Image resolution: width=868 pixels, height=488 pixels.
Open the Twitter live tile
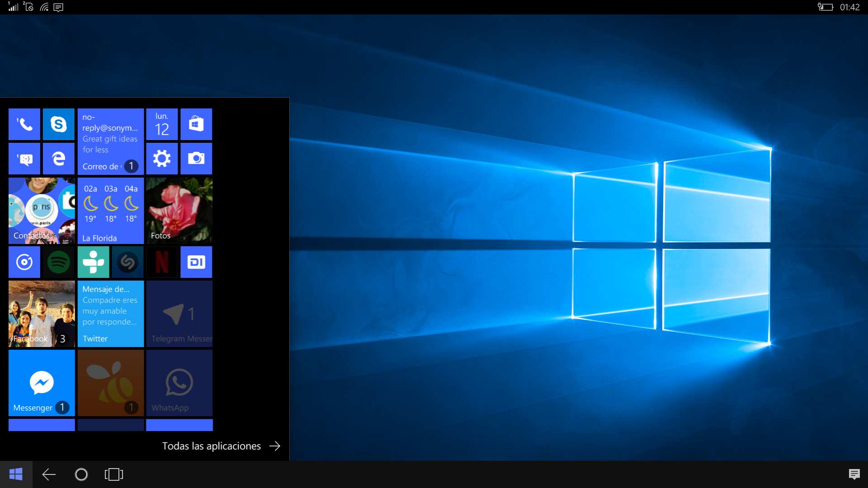click(x=111, y=314)
